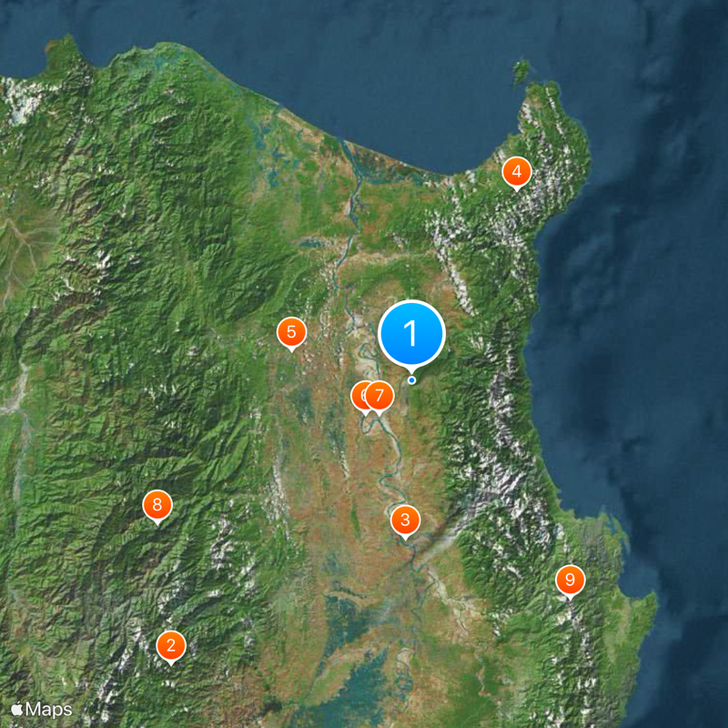This screenshot has height=728, width=728.
Task: Select the blue marker labeled 1
Action: pyautogui.click(x=412, y=332)
